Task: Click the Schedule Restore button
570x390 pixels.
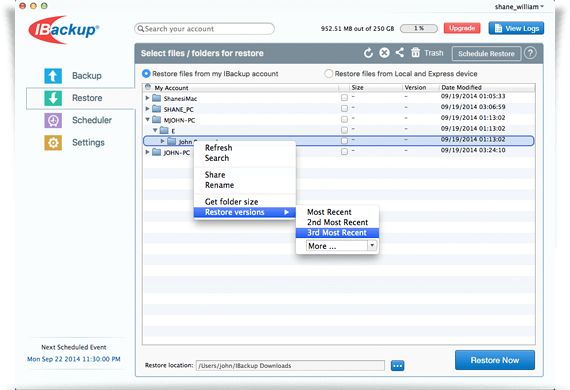Action: click(486, 53)
